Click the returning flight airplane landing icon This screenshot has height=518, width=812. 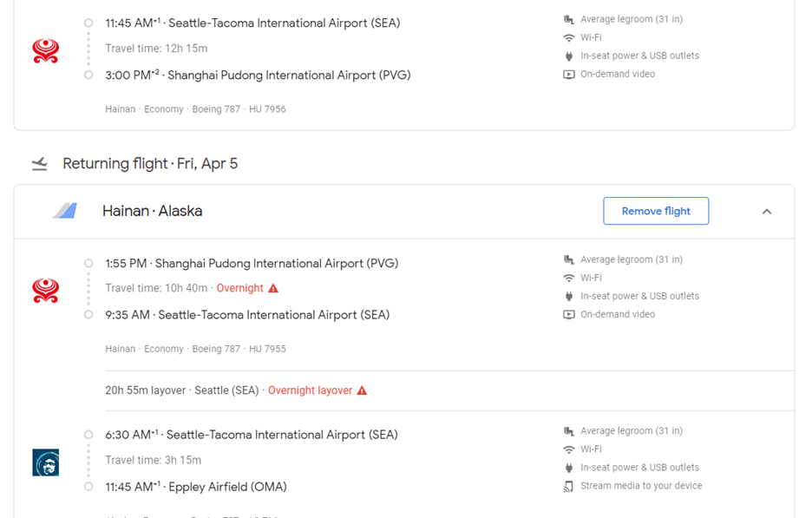pos(39,164)
